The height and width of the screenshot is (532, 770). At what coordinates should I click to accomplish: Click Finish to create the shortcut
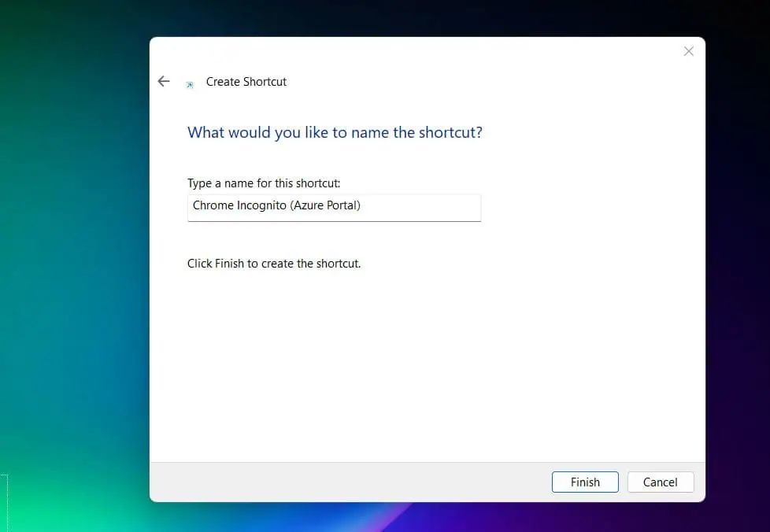coord(585,482)
